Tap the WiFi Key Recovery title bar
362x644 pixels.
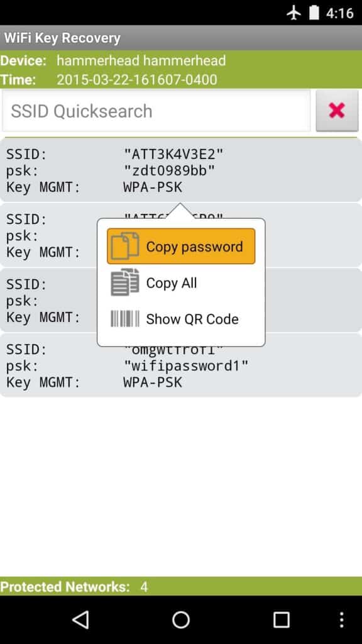181,38
